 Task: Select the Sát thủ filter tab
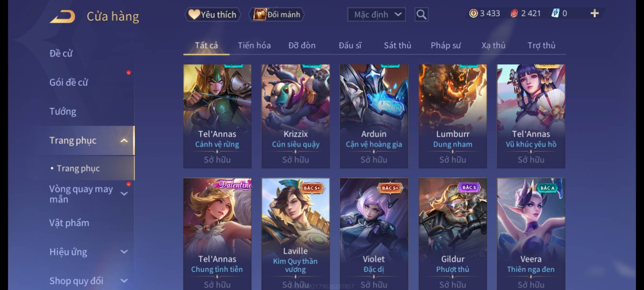pyautogui.click(x=397, y=45)
